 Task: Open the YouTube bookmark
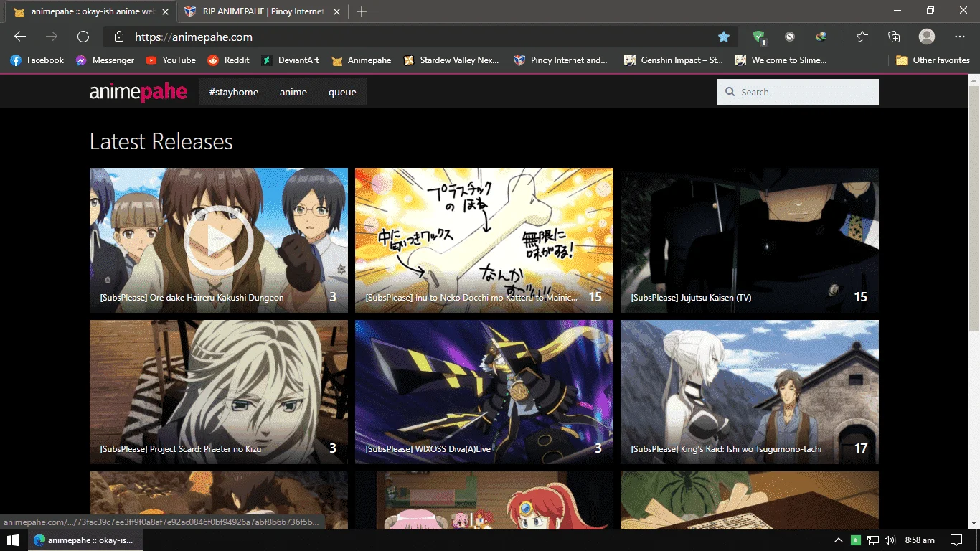click(x=171, y=60)
